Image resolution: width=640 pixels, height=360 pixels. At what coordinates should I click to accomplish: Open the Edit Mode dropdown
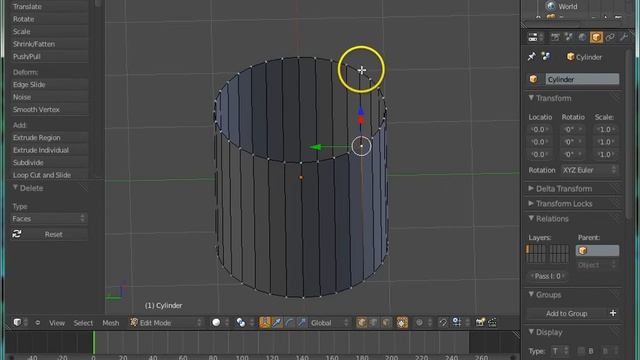(166, 322)
